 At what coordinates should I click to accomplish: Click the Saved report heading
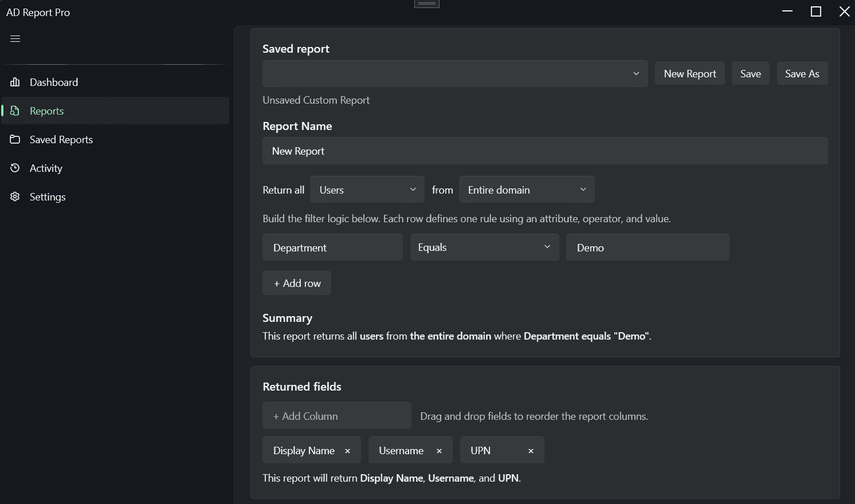coord(296,49)
